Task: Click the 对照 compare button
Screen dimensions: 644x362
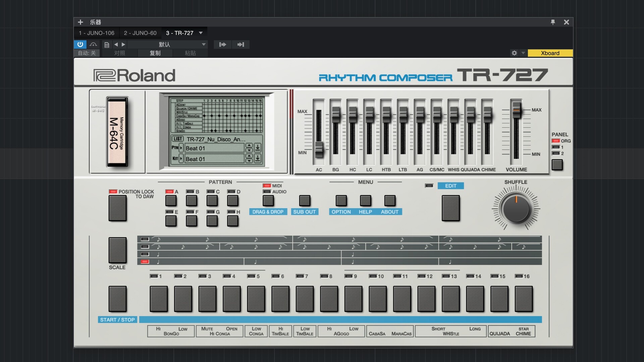Action: (119, 53)
